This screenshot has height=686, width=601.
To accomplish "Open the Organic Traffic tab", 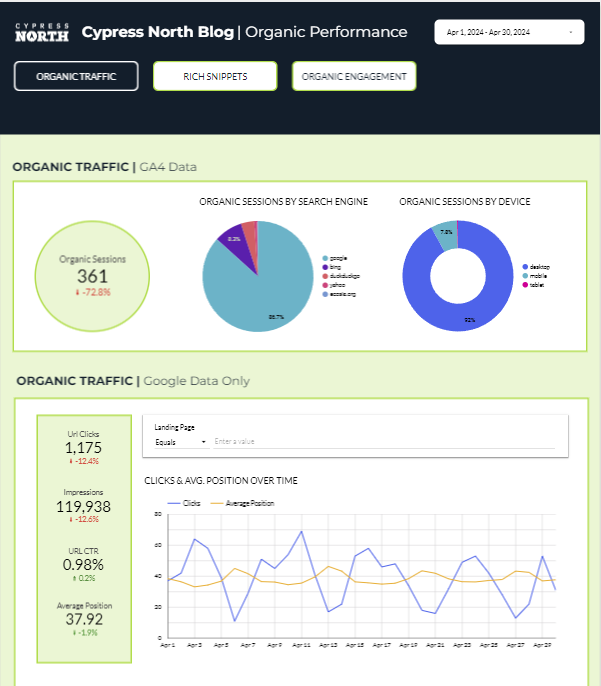I will tap(76, 76).
